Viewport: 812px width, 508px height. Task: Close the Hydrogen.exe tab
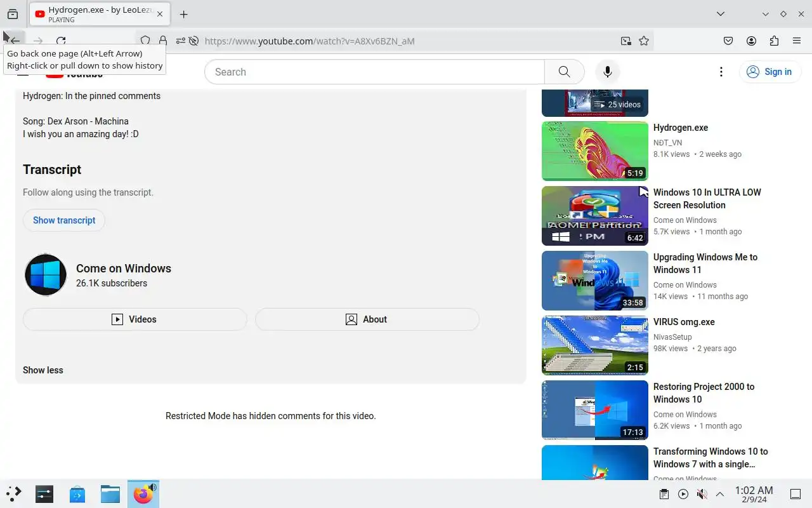pyautogui.click(x=159, y=14)
